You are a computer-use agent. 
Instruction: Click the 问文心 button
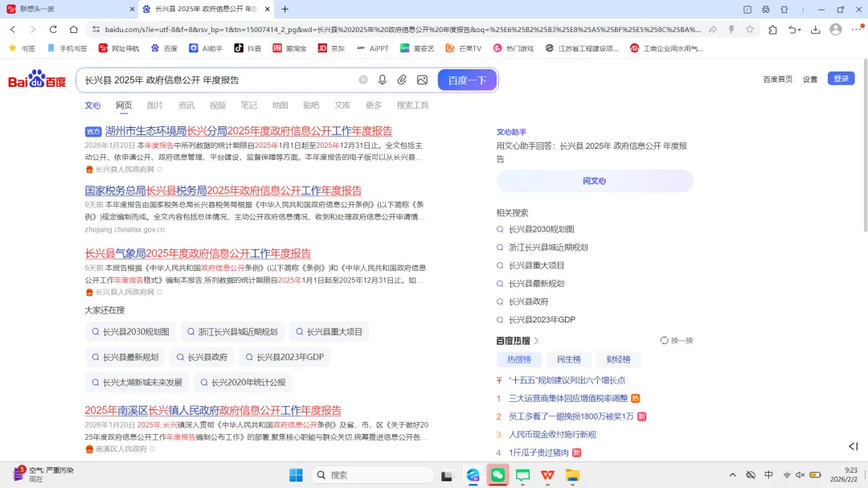(x=595, y=181)
